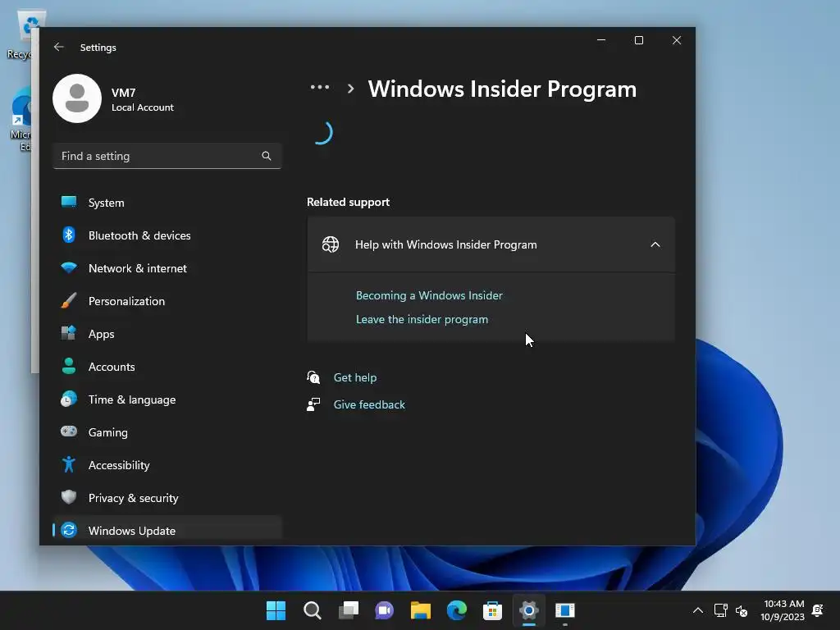The width and height of the screenshot is (840, 630).
Task: Click the VM7 user avatar picture
Action: click(77, 98)
